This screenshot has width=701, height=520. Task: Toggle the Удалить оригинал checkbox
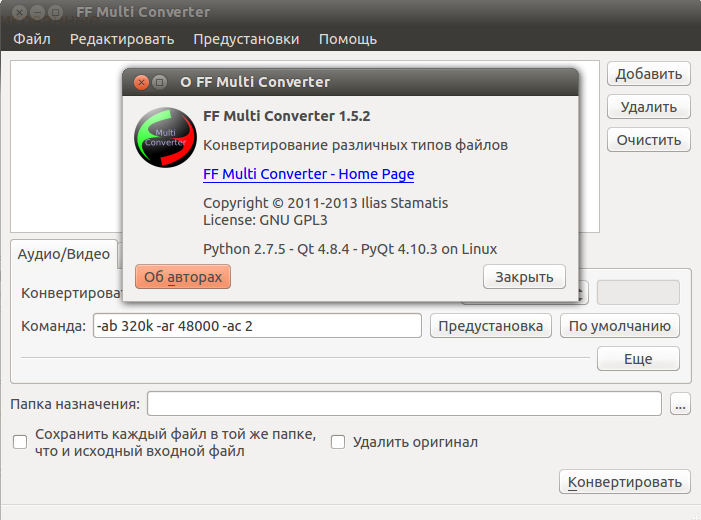click(338, 442)
